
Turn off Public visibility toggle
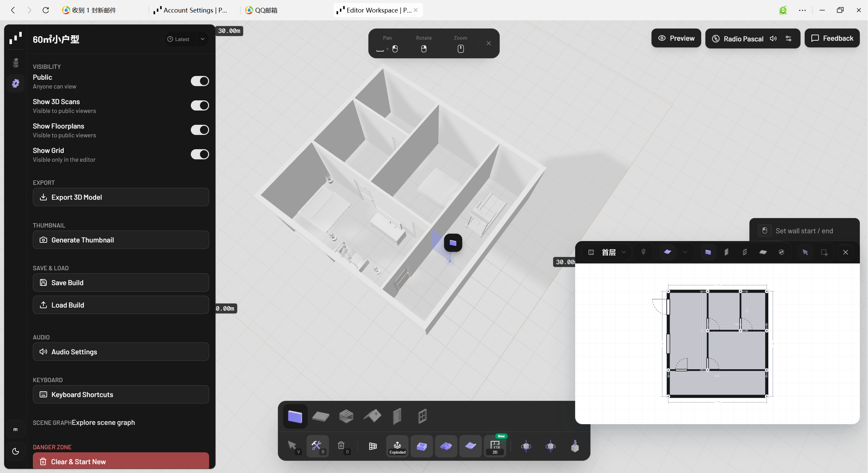pos(200,81)
